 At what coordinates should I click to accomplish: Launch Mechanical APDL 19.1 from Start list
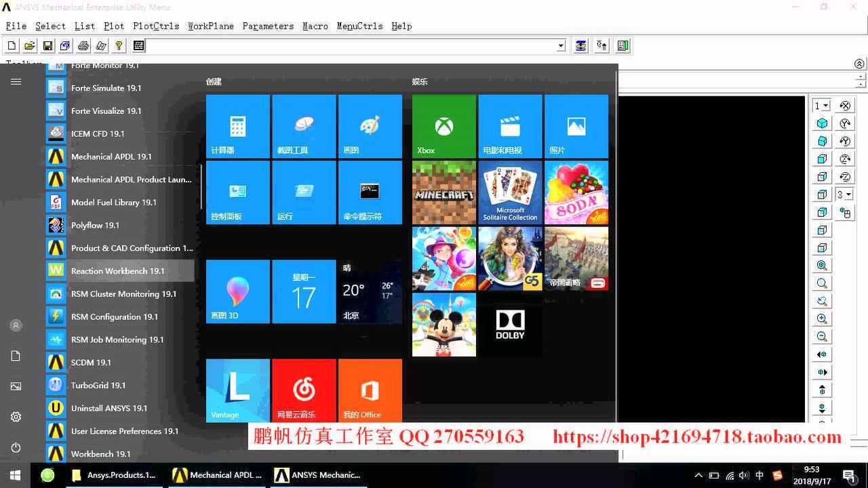[x=111, y=157]
